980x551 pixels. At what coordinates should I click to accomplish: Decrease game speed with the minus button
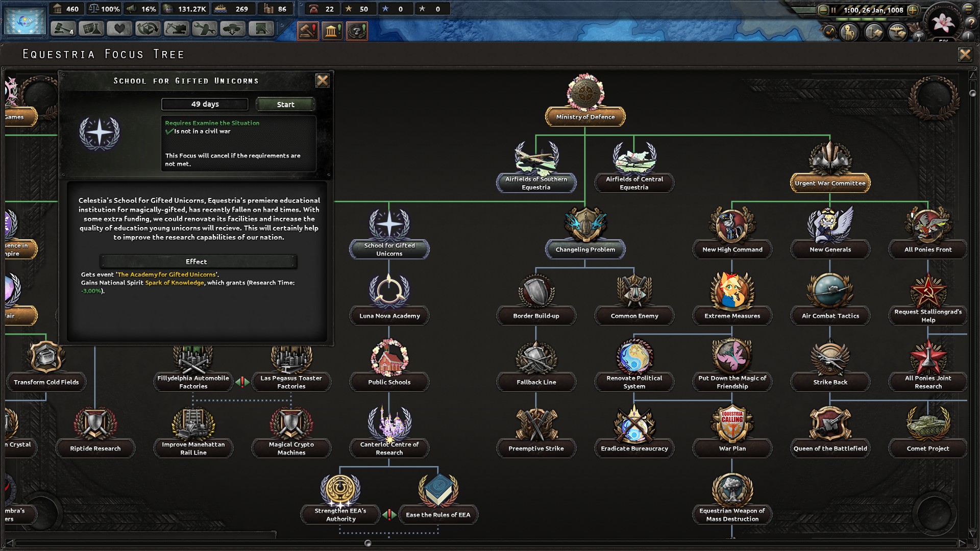click(823, 10)
